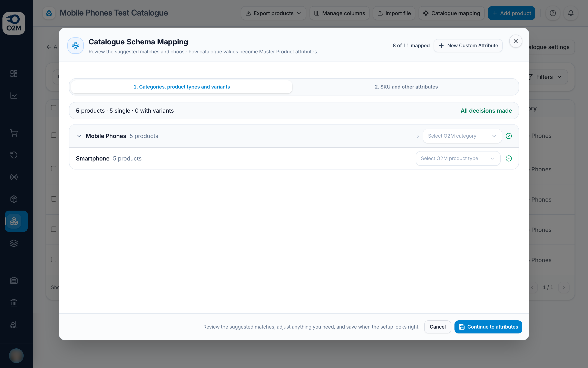Image resolution: width=588 pixels, height=368 pixels.
Task: Close the Catalogue Schema Mapping dialog
Action: [x=516, y=41]
